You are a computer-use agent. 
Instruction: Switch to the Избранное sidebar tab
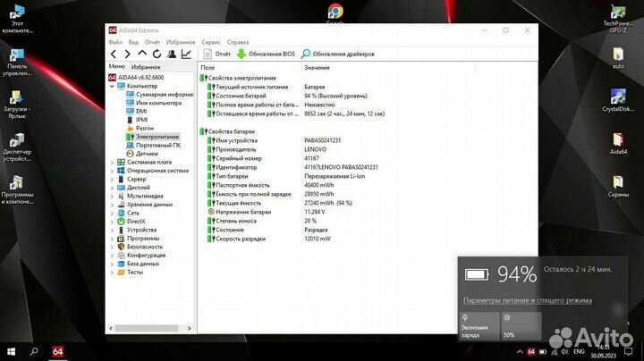pos(146,67)
